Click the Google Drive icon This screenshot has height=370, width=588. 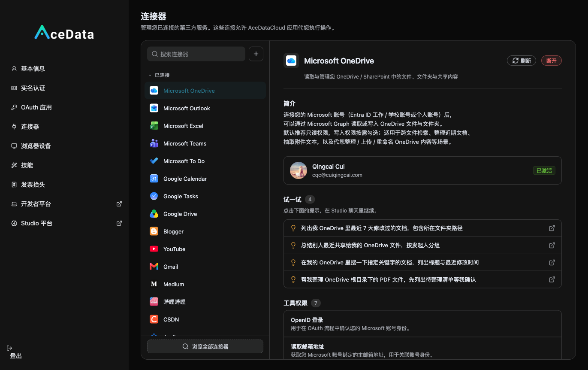tap(154, 214)
